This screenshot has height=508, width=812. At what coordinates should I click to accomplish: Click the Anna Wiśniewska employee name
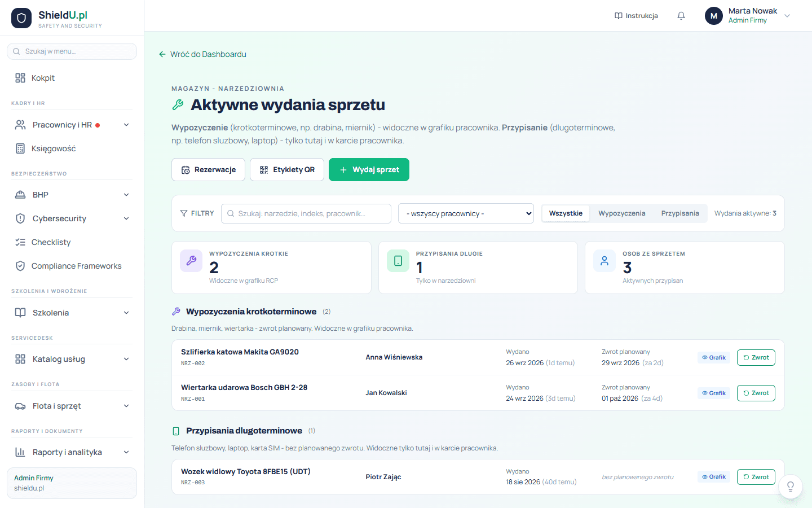tap(394, 357)
